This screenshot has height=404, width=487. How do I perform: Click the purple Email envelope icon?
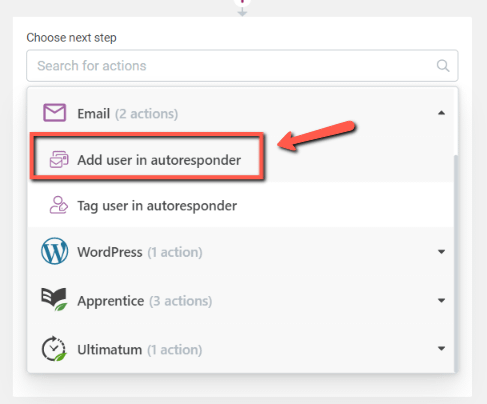click(55, 113)
